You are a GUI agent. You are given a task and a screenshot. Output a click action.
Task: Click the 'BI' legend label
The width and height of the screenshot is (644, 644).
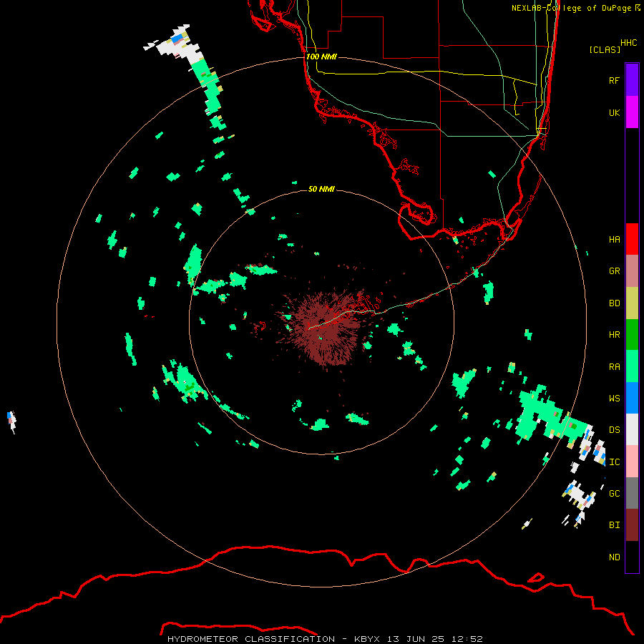click(614, 525)
